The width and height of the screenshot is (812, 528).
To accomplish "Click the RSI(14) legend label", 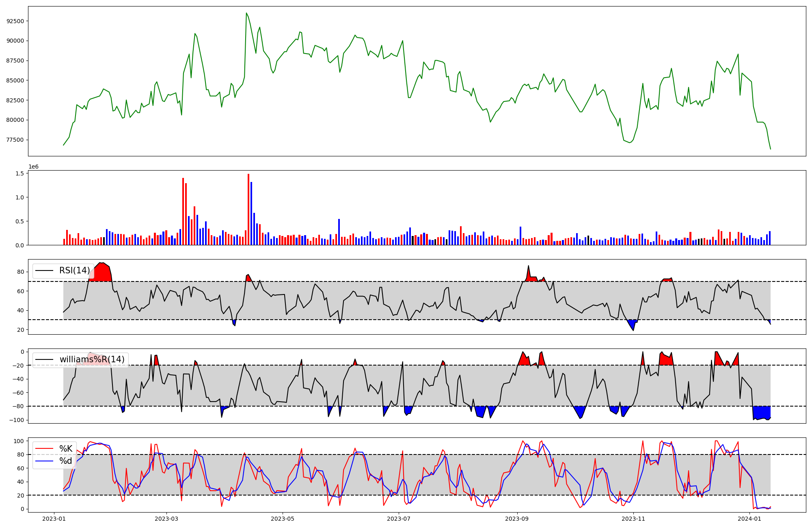I will pyautogui.click(x=74, y=270).
